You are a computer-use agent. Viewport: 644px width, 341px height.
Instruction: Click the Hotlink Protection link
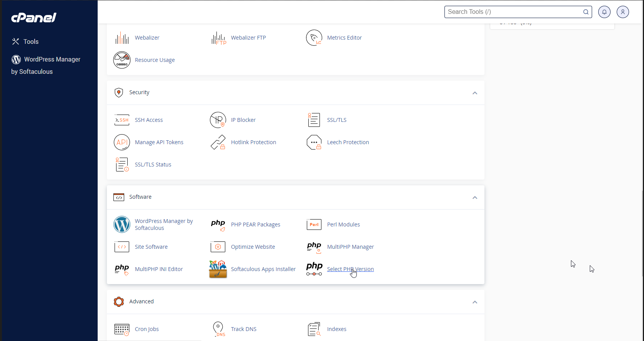click(x=253, y=142)
